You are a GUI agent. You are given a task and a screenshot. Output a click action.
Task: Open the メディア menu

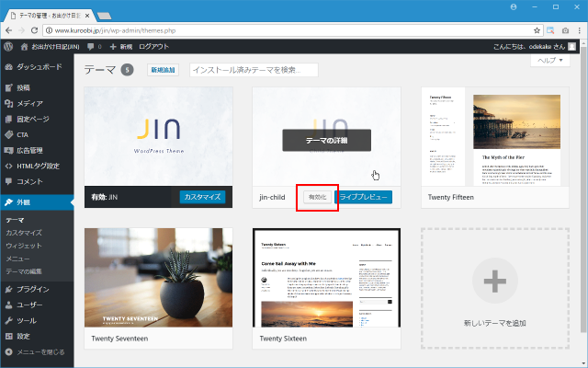(x=37, y=103)
